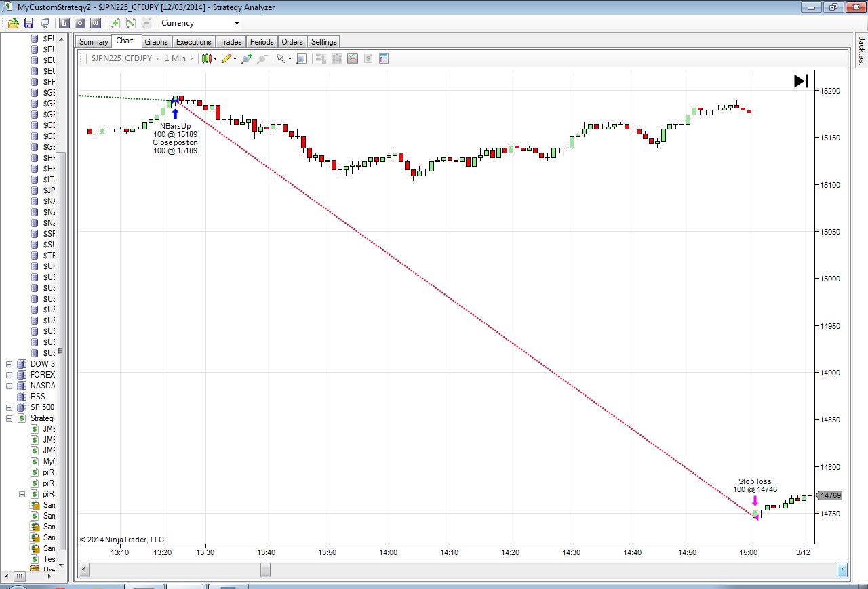Viewport: 868px width, 589px height.
Task: Select the $NA instrument in the tree
Action: pyautogui.click(x=49, y=201)
